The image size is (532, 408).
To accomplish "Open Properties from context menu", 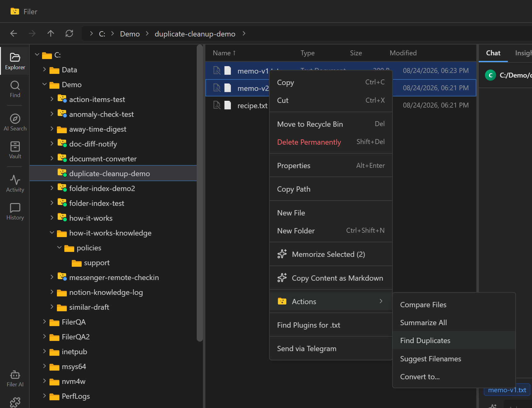I will coord(331,165).
